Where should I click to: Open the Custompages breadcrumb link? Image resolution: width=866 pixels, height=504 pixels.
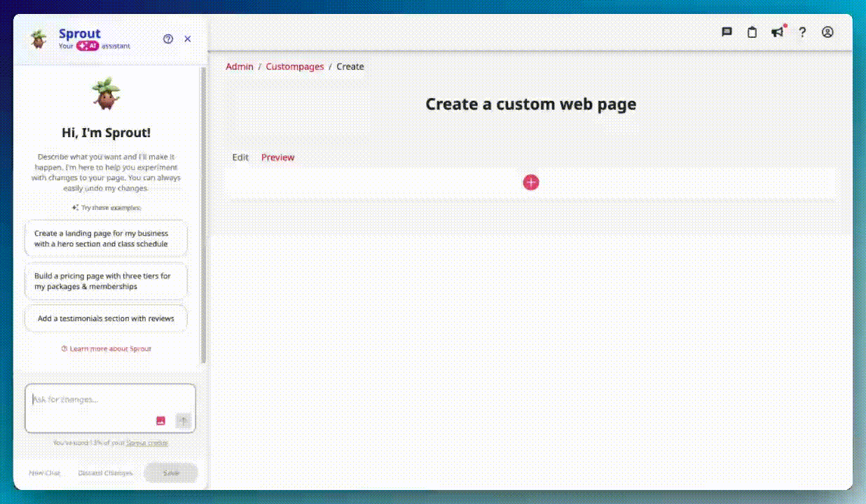[x=295, y=66]
